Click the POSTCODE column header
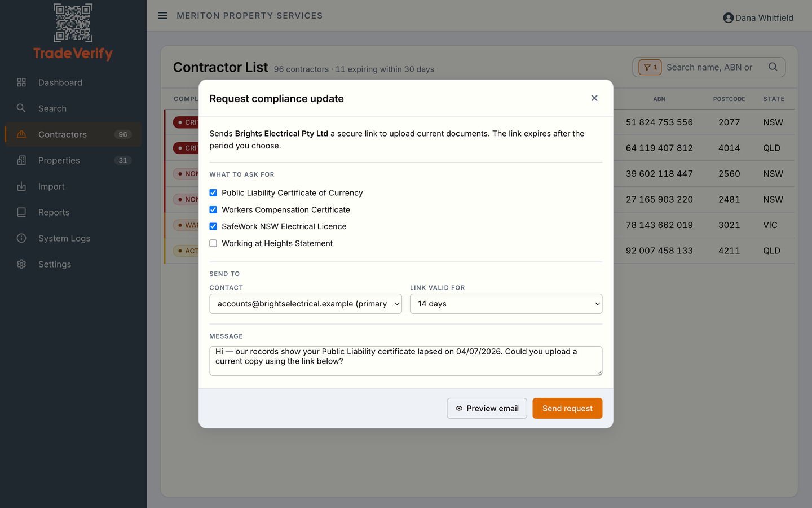The height and width of the screenshot is (508, 812). coord(729,99)
